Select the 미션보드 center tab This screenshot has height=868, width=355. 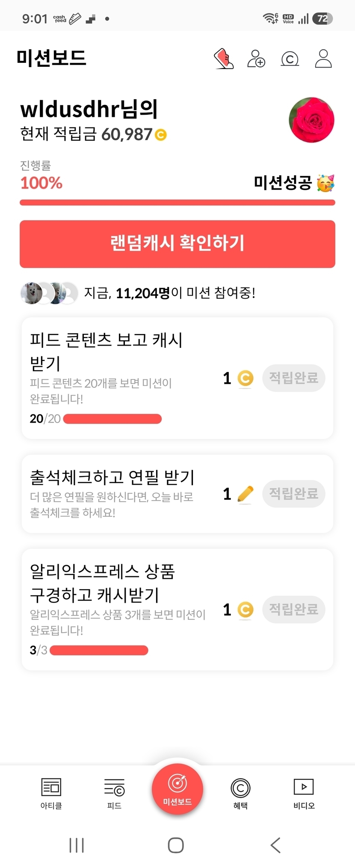point(177,789)
